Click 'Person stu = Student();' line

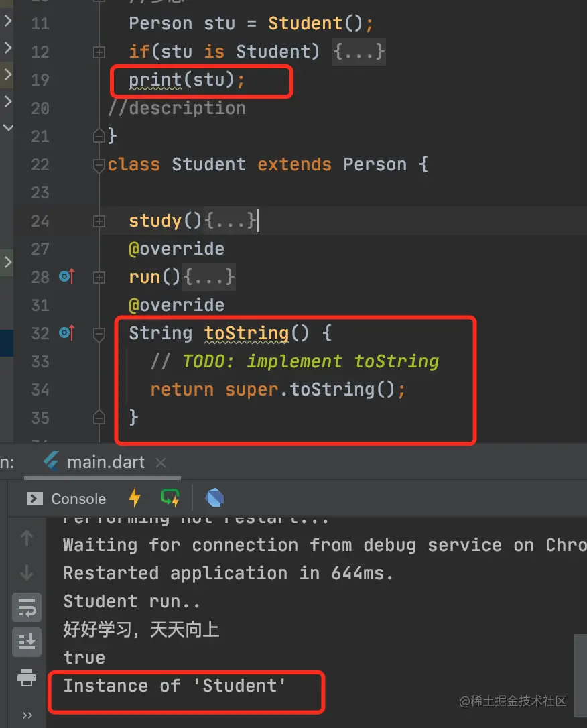[x=251, y=23]
